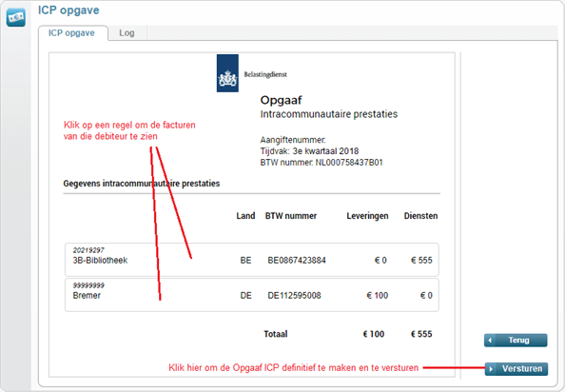Click the Gegevens intracommunautaire prestaties heading
This screenshot has width=565, height=392.
click(141, 184)
